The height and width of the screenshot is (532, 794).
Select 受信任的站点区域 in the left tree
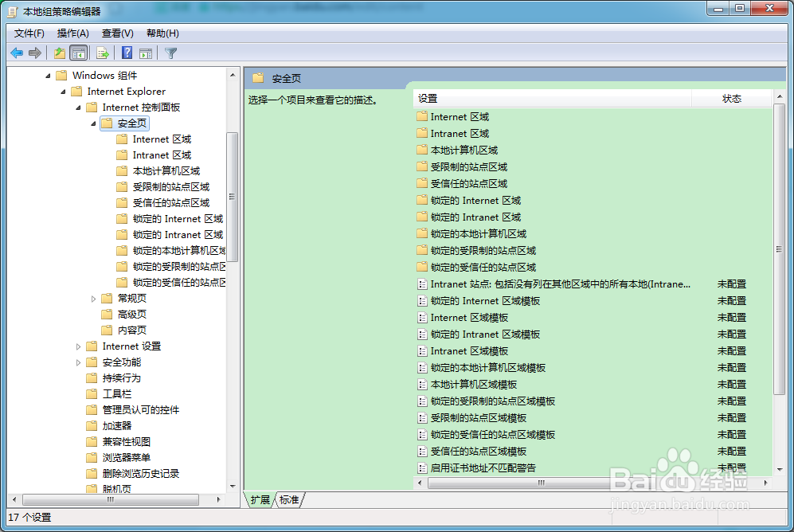tap(171, 203)
